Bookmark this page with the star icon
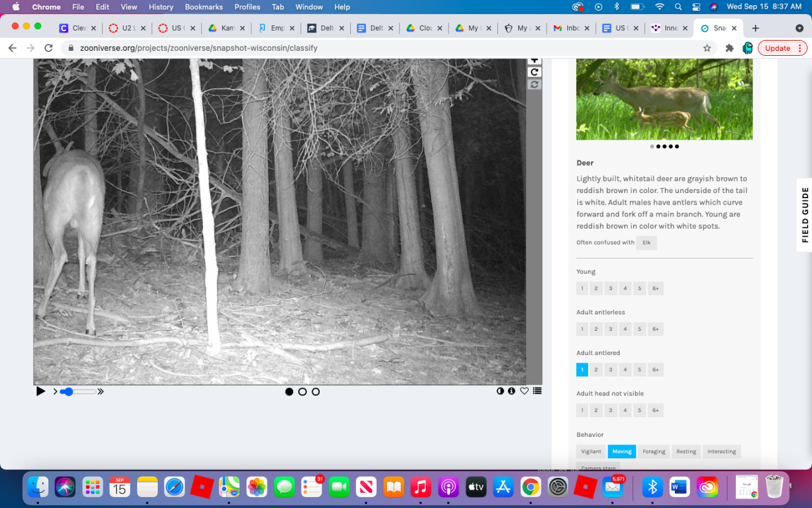 pos(707,48)
